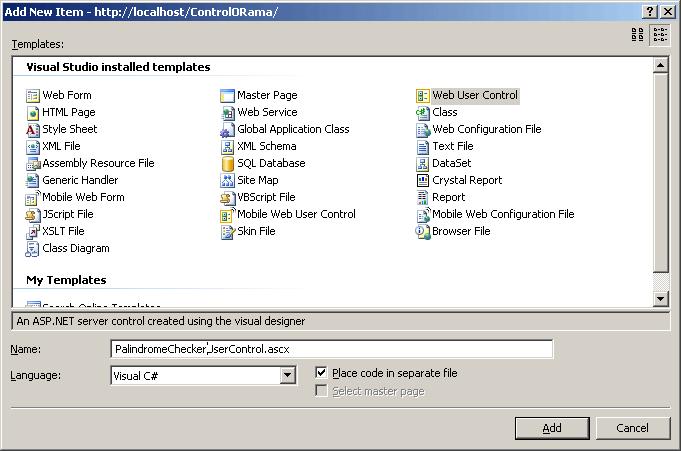Click the "Skin File" template label
681x451 pixels.
256,232
